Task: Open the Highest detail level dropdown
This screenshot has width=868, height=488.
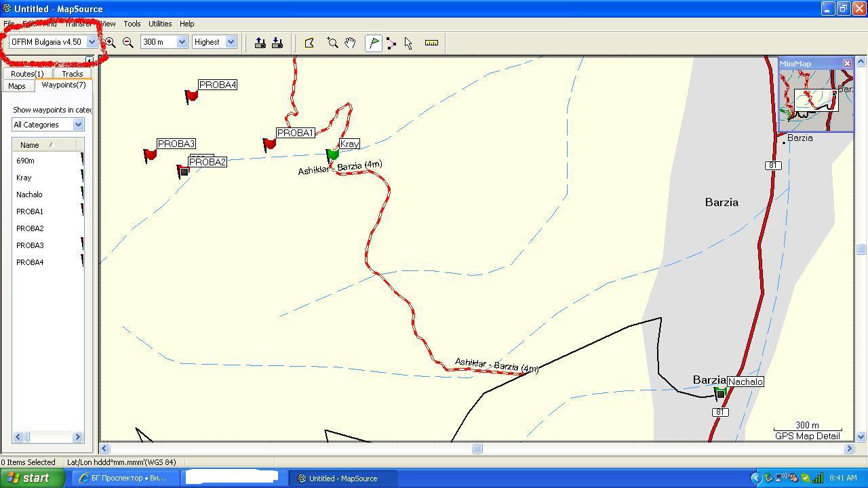Action: pos(231,42)
